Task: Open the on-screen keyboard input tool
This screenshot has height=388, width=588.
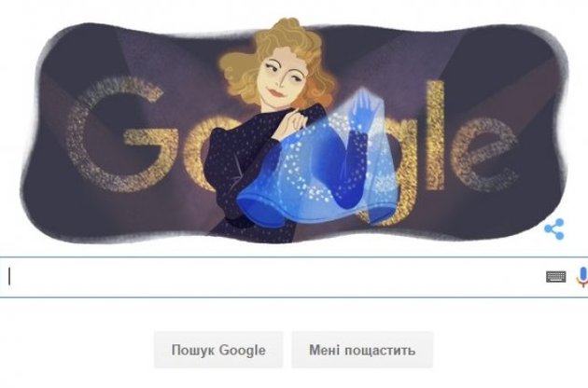Action: pyautogui.click(x=556, y=277)
